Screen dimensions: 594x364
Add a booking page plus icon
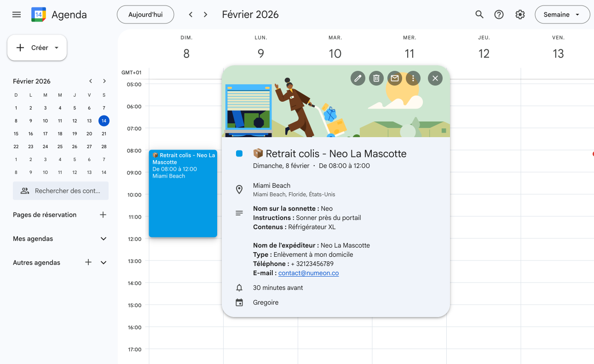[x=103, y=215]
